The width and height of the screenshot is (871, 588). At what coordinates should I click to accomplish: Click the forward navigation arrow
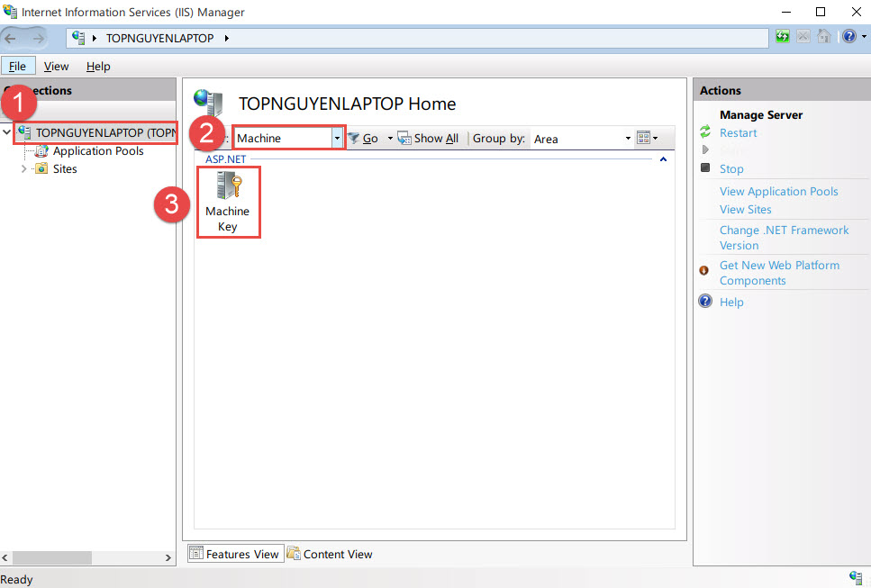(38, 39)
